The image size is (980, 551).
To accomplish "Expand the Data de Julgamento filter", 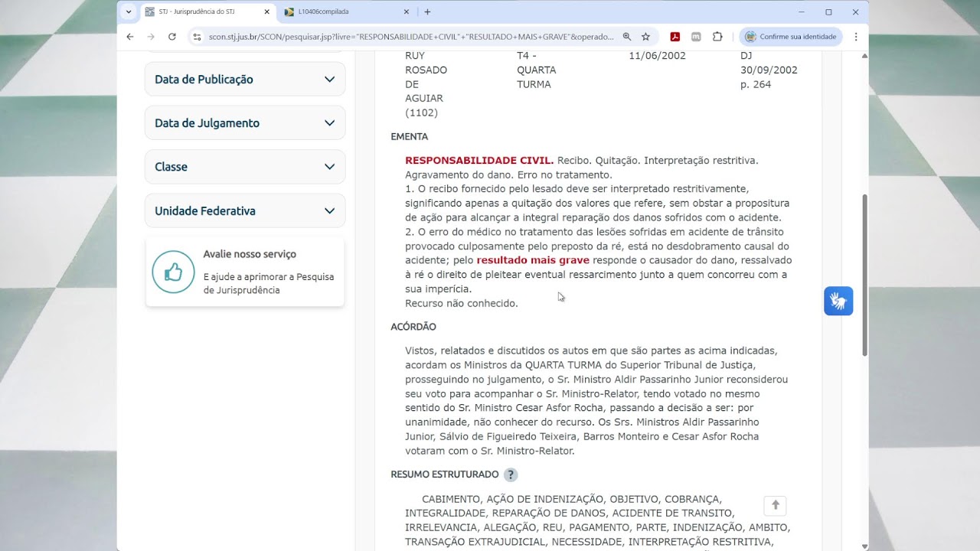I will (x=245, y=122).
